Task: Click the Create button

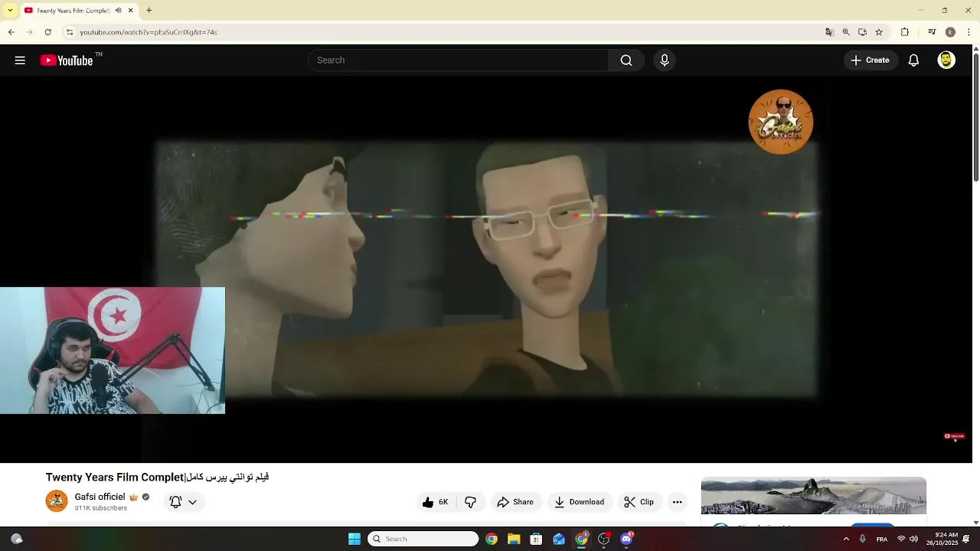Action: [x=871, y=60]
